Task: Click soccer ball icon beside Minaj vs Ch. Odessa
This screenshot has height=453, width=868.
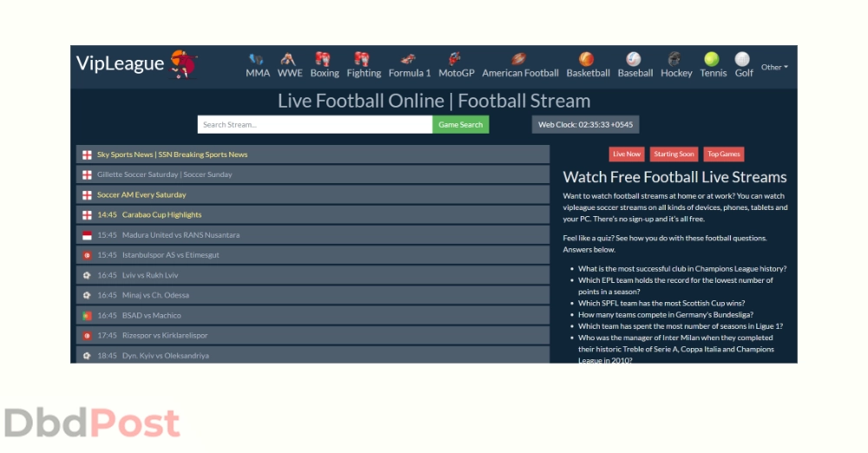Action: pos(87,295)
